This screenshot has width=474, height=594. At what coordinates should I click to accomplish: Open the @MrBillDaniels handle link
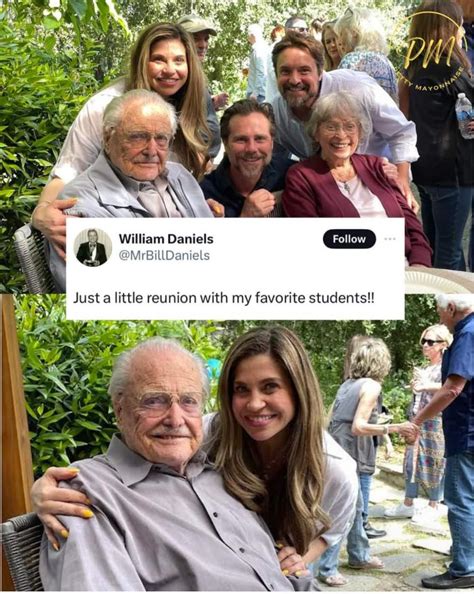point(164,255)
